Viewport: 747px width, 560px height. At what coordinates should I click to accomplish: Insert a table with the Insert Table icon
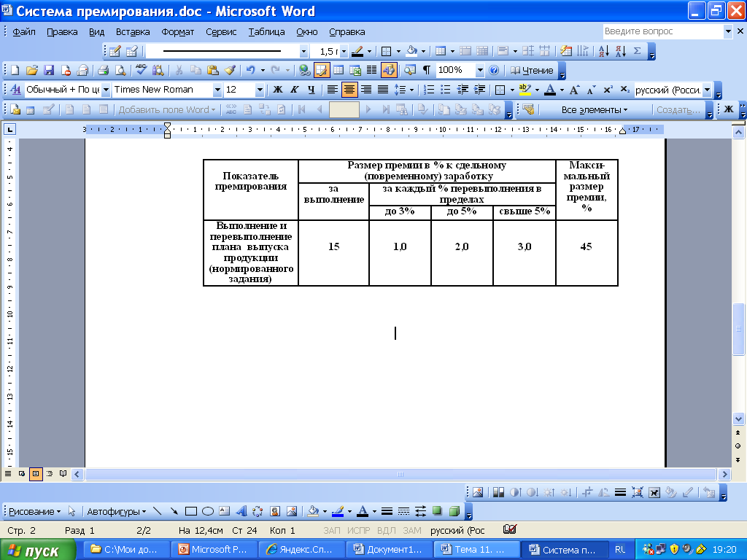[338, 71]
